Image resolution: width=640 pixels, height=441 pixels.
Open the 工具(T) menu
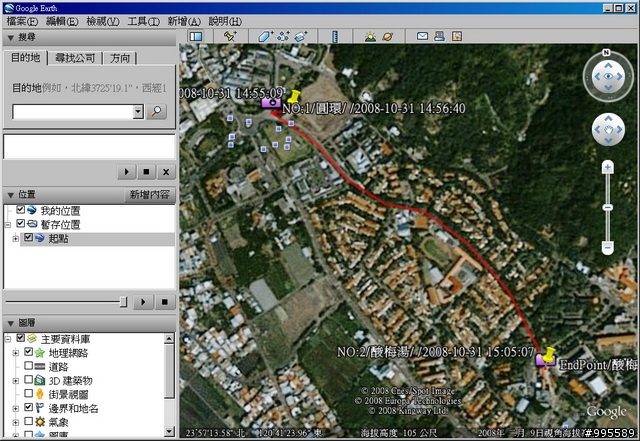tap(143, 21)
